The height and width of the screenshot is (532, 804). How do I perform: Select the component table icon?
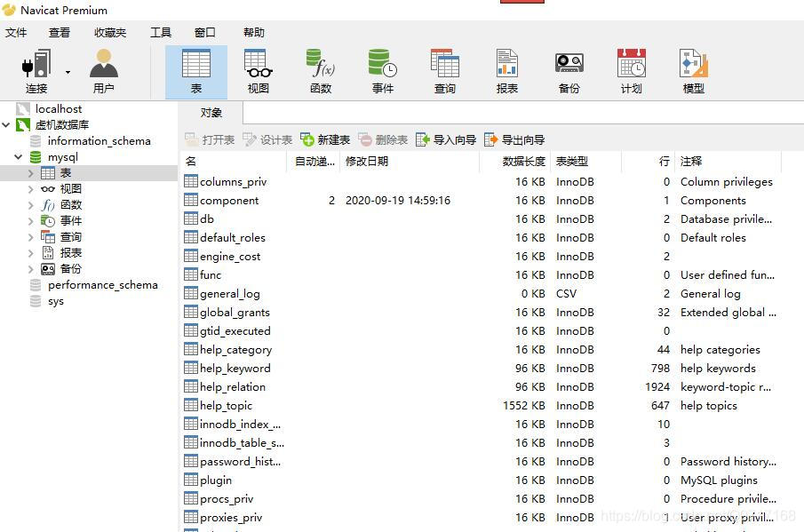coord(191,200)
